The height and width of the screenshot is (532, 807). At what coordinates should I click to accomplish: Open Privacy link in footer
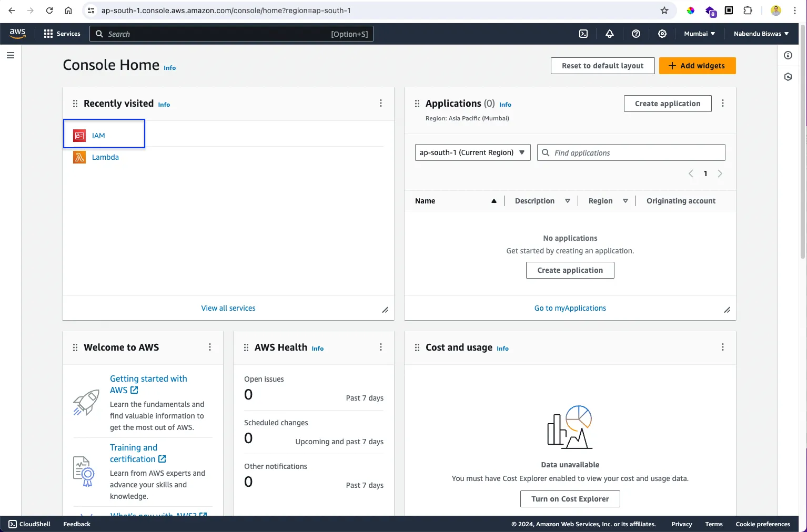click(x=682, y=524)
